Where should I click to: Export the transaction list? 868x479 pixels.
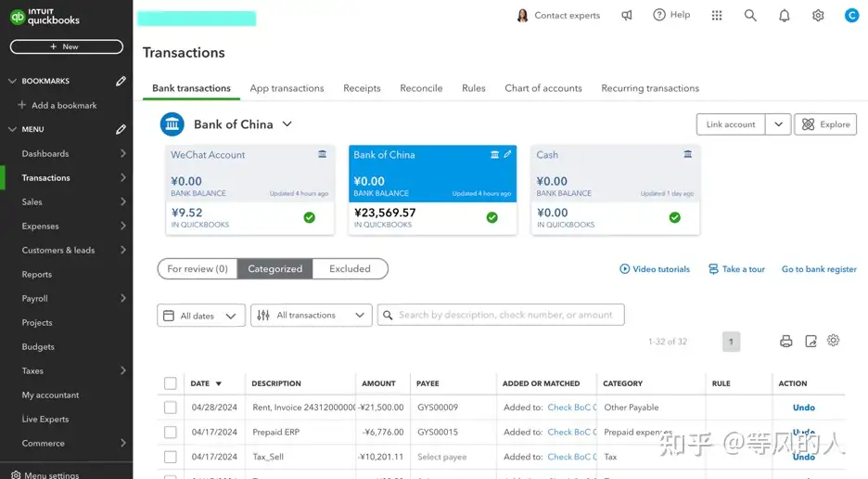click(x=811, y=341)
